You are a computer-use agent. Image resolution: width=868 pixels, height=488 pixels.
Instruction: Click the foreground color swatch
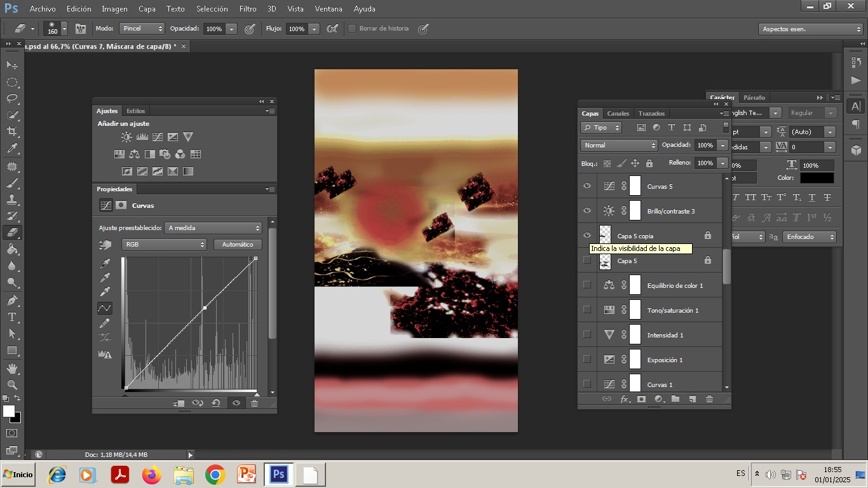(x=8, y=411)
